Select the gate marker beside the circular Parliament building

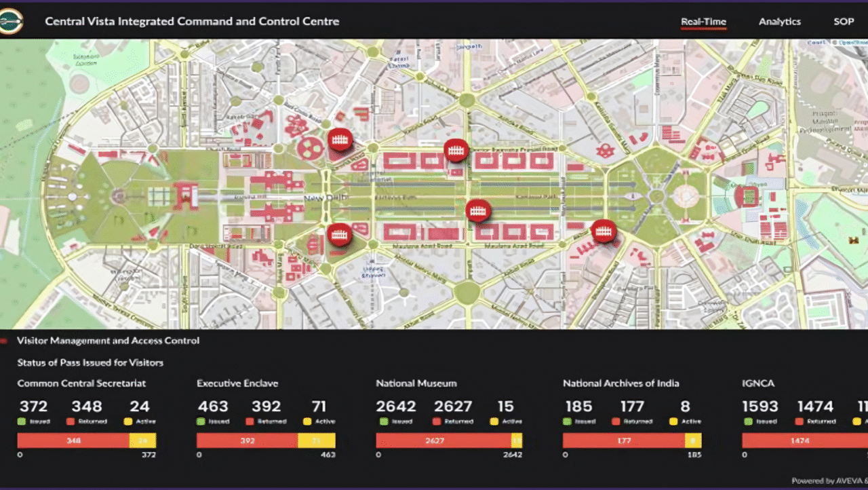(340, 140)
